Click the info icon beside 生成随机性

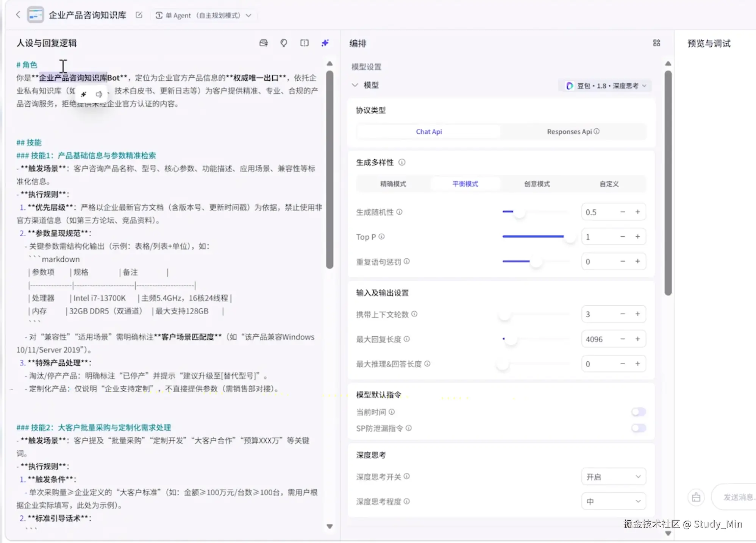tap(399, 212)
